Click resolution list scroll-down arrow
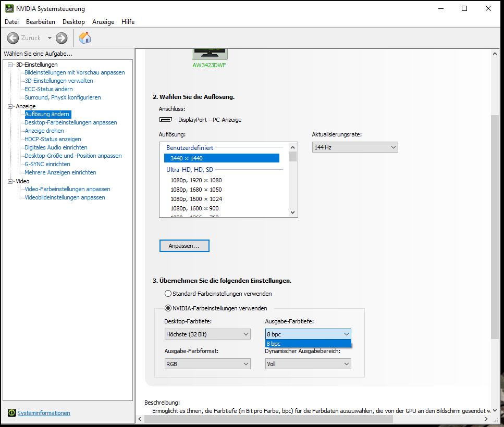 pyautogui.click(x=292, y=212)
